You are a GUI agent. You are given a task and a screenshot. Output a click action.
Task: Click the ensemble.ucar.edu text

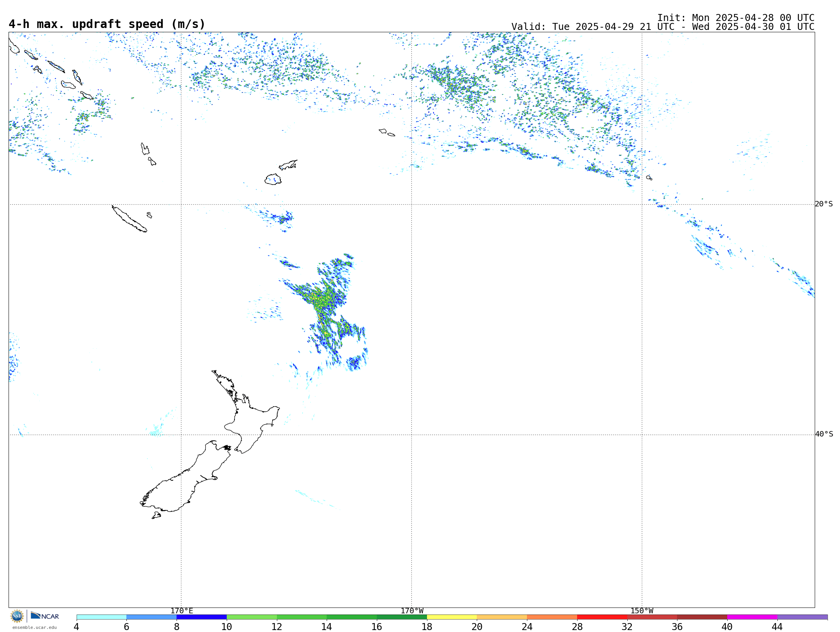pos(34,627)
